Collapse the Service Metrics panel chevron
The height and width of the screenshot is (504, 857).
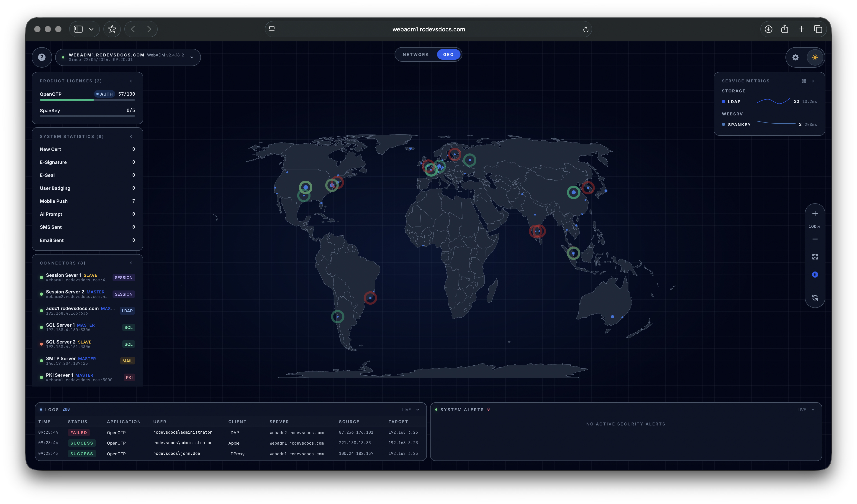click(x=813, y=81)
